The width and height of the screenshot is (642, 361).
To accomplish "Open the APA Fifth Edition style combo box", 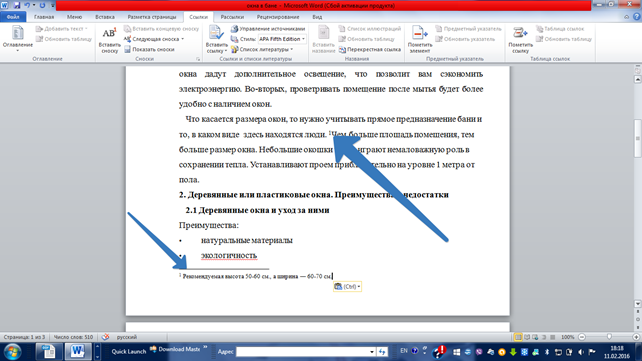I will [x=282, y=39].
